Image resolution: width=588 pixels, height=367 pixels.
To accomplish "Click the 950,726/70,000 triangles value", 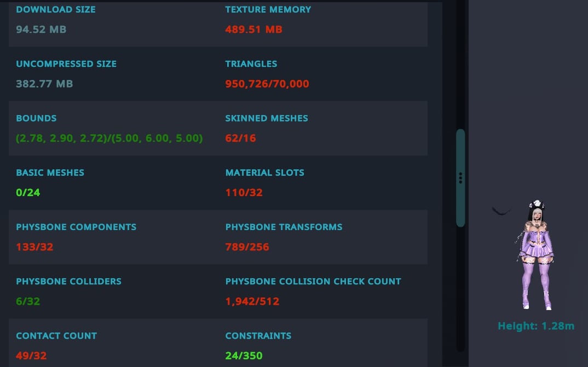I will 267,84.
